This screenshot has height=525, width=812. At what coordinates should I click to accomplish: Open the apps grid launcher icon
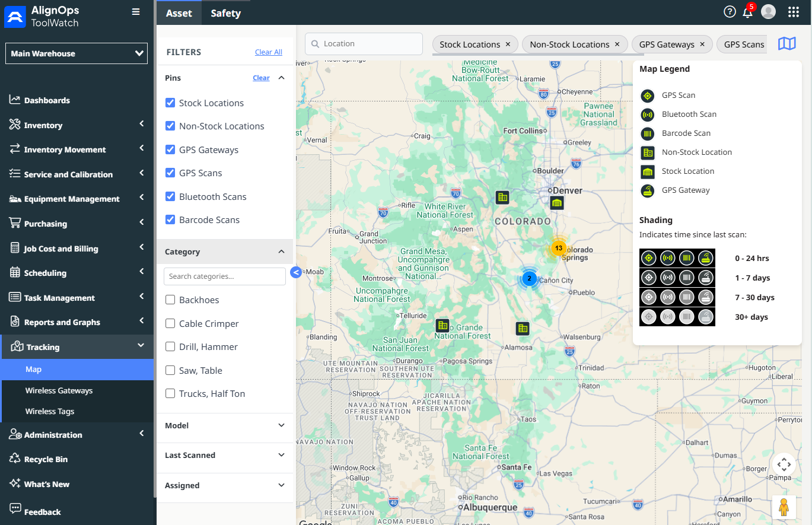(x=794, y=12)
